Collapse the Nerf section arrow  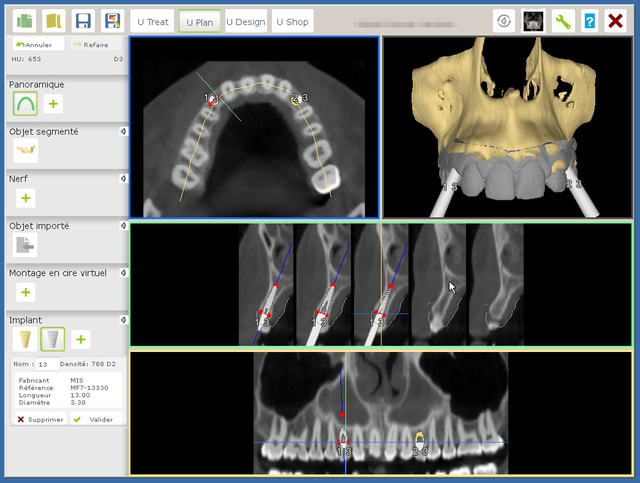(123, 178)
